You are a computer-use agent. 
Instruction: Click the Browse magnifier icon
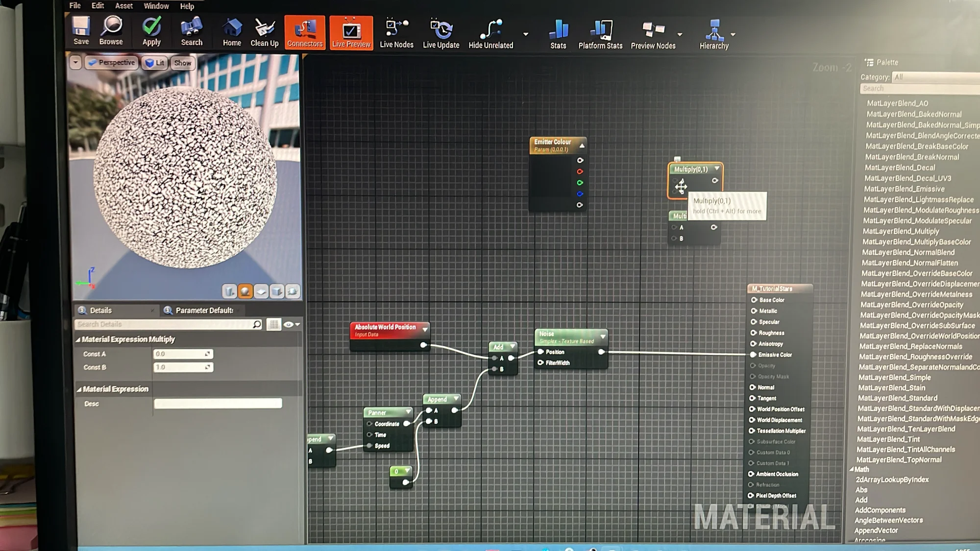(111, 31)
